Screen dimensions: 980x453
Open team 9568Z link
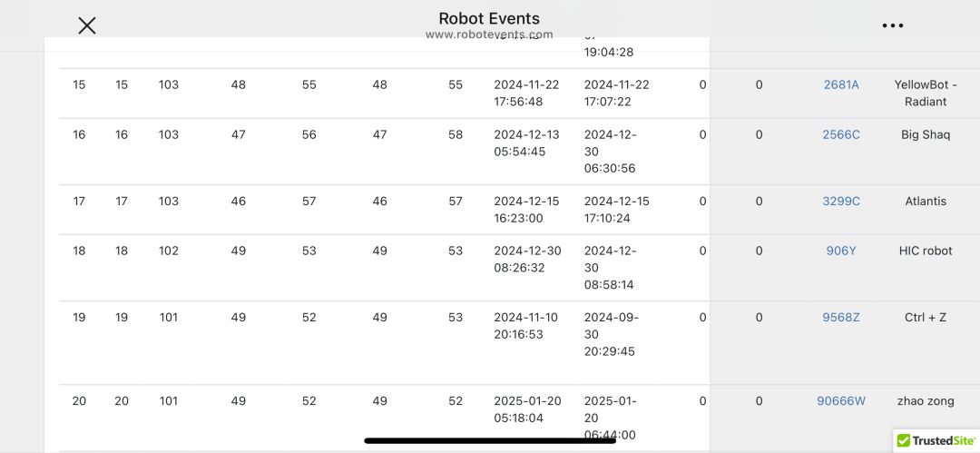[x=841, y=317]
